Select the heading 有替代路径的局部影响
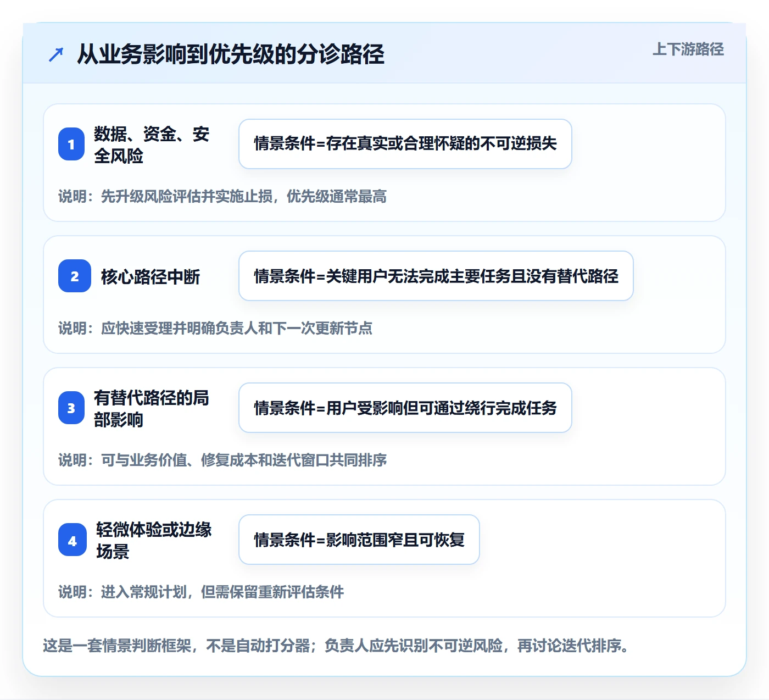Screen dimensions: 769x700 [x=152, y=408]
